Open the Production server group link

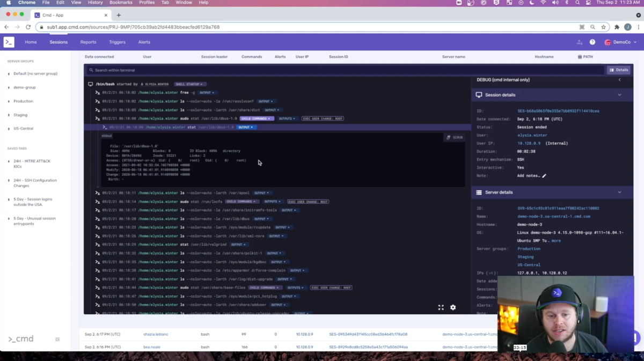(x=529, y=249)
